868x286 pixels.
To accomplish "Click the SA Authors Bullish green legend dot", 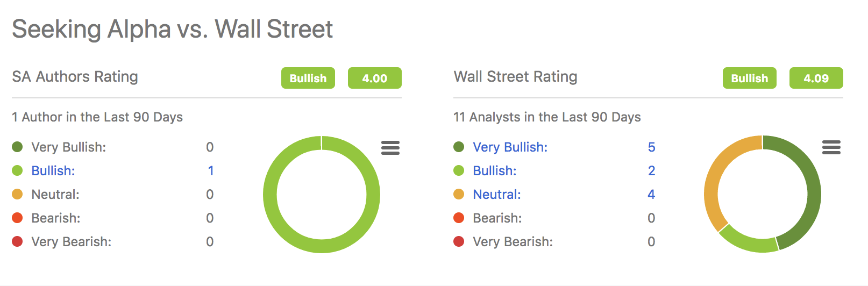I will click(17, 170).
